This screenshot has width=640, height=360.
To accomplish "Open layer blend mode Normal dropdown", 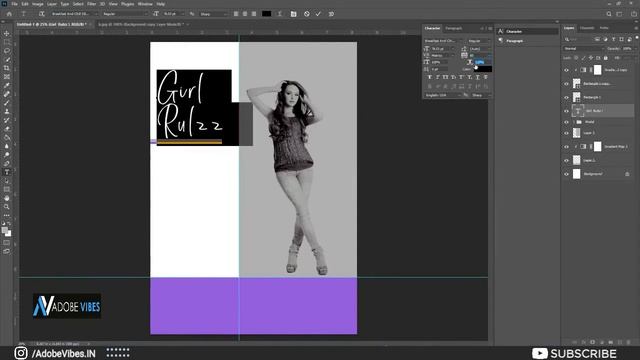I will pos(583,49).
